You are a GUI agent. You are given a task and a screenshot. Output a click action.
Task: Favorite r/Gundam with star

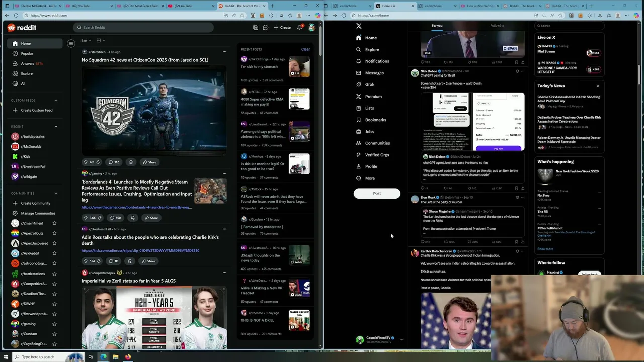[54, 334]
